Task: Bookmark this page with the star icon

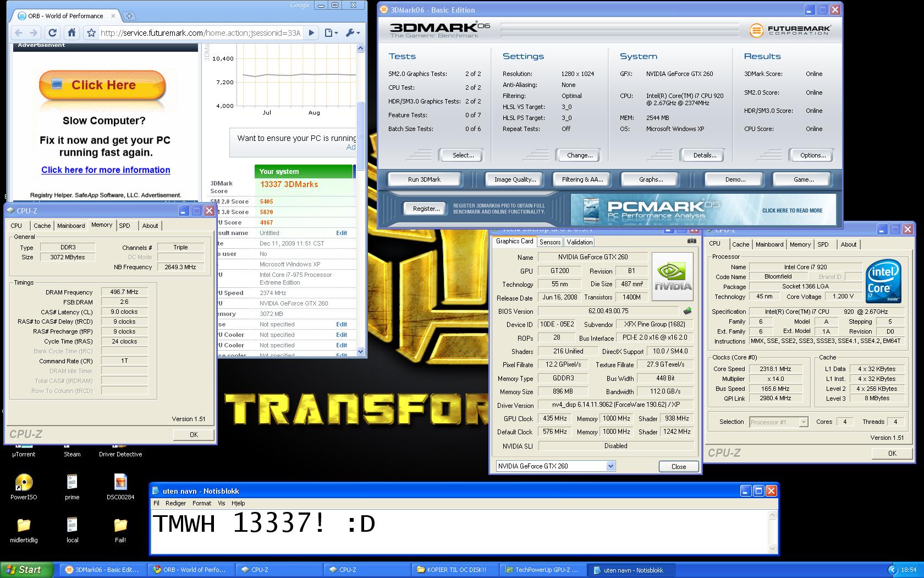Action: point(91,33)
